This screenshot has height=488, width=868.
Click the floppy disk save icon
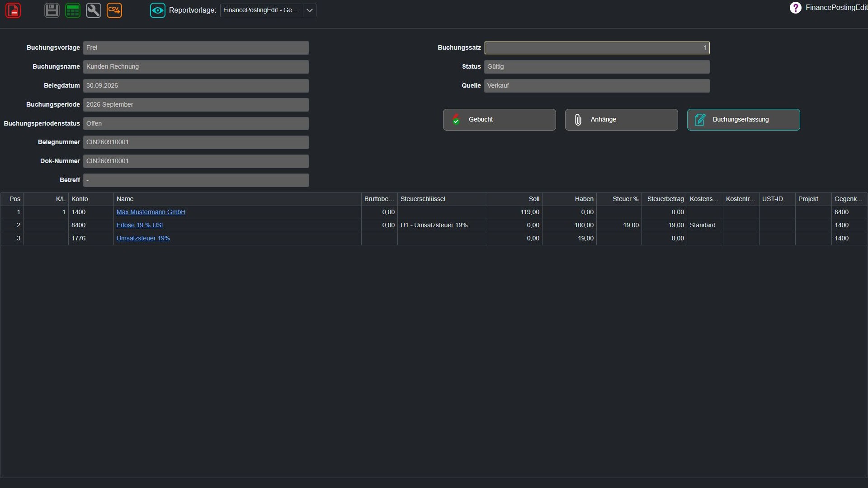coord(52,10)
